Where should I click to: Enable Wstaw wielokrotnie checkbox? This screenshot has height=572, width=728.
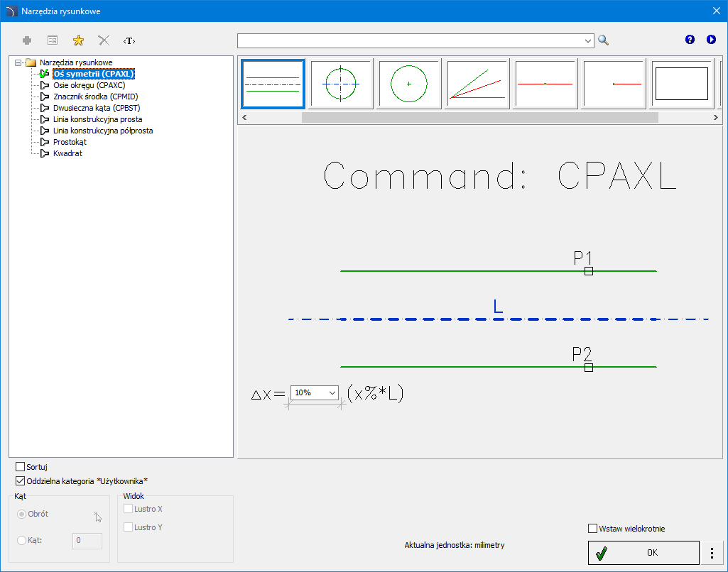click(592, 528)
